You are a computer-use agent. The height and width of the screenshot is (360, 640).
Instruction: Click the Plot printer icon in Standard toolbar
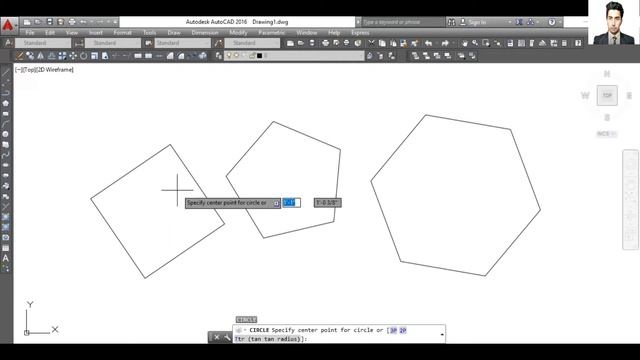pyautogui.click(x=325, y=43)
